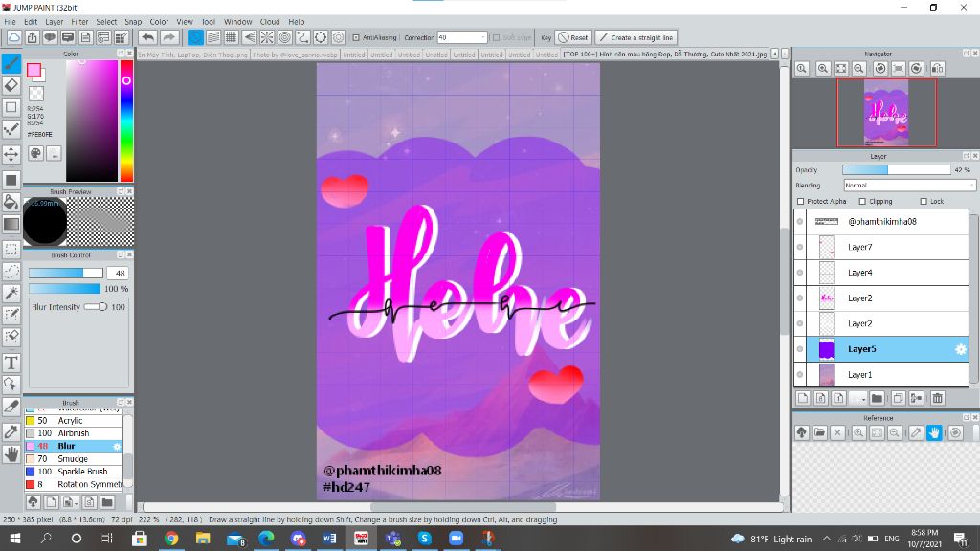Select the Magic Wand tool
The image size is (980, 551).
(x=11, y=293)
